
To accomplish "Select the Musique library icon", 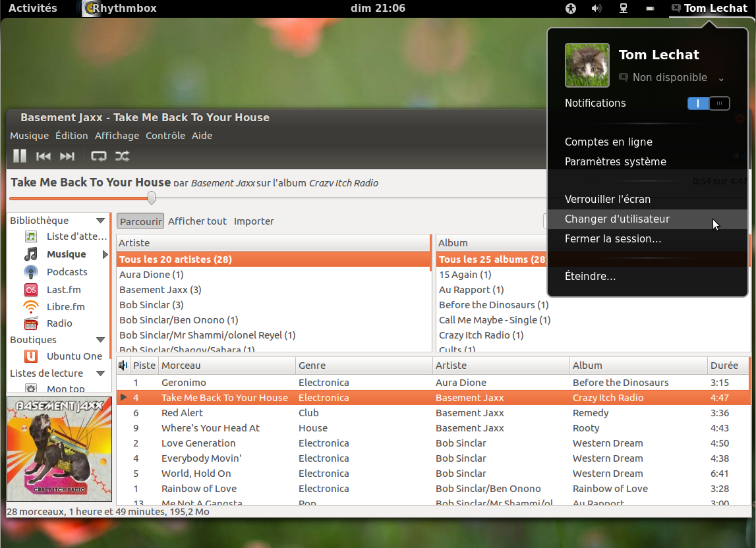I will tap(31, 254).
